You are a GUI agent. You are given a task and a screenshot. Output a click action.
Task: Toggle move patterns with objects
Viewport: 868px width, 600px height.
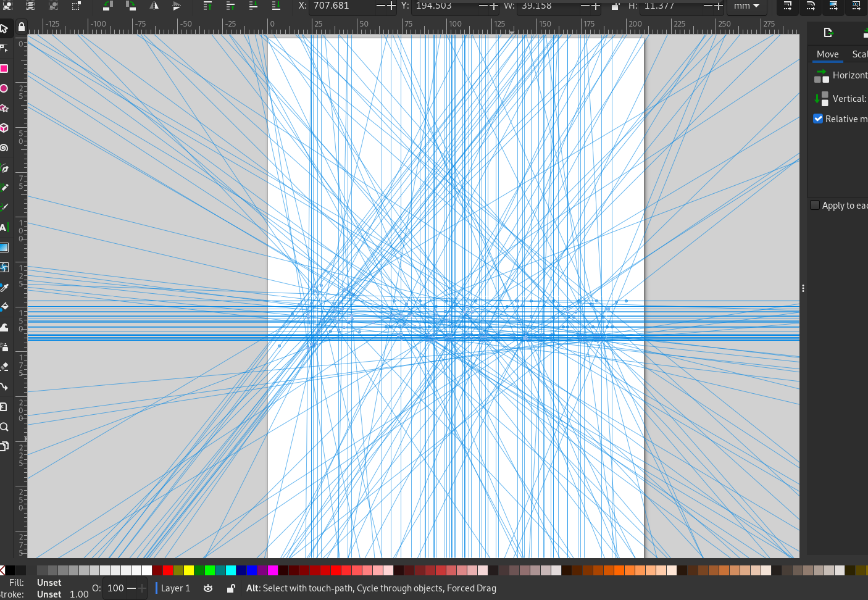[856, 6]
